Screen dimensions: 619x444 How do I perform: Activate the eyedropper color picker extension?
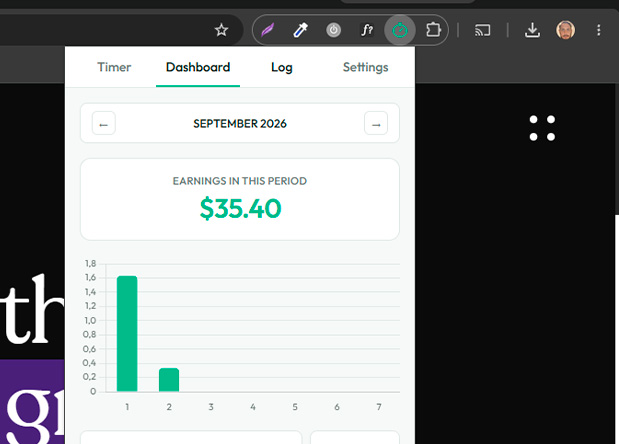click(x=301, y=30)
